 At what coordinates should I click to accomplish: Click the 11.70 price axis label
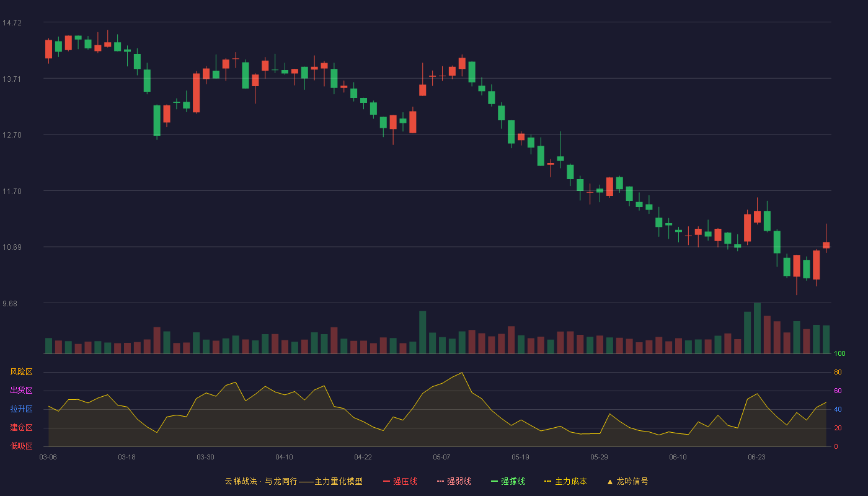tap(12, 192)
